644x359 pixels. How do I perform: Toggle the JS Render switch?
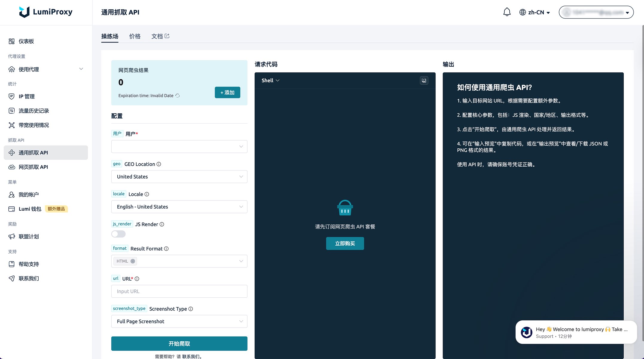pos(118,234)
